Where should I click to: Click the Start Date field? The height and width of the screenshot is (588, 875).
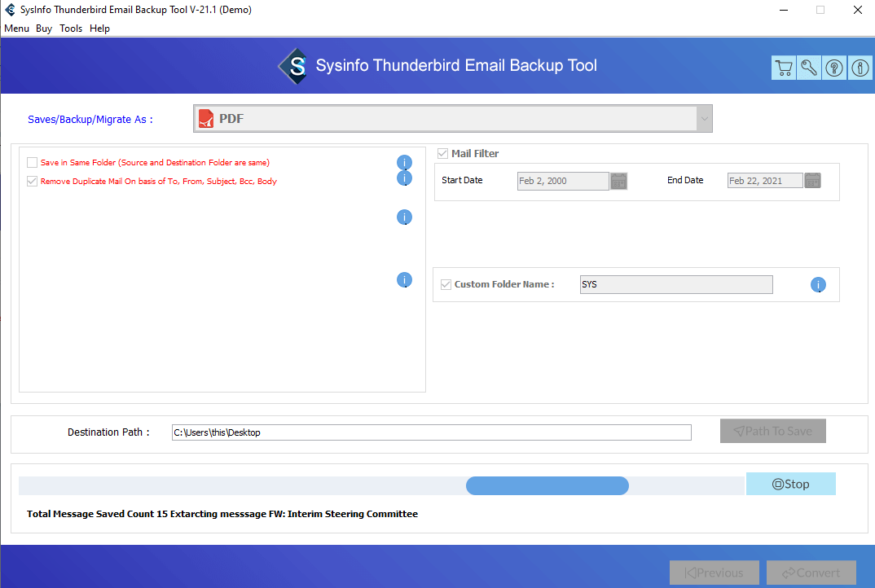[x=563, y=181]
